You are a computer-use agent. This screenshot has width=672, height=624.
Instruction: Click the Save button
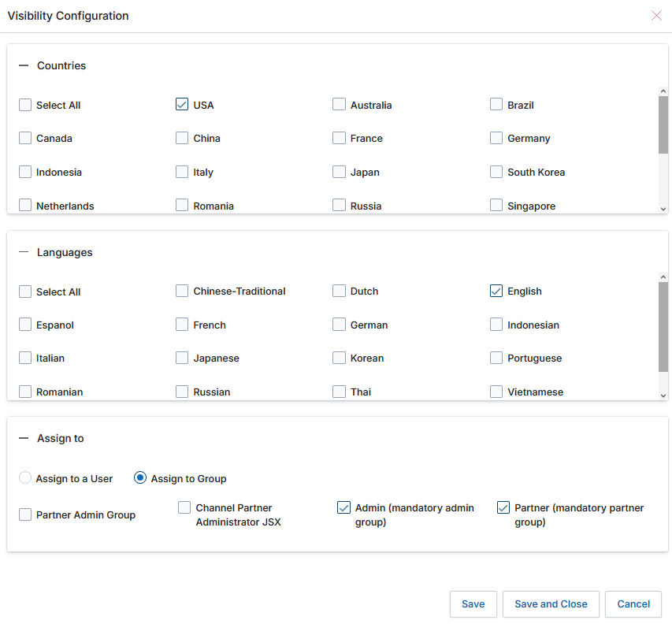pyautogui.click(x=473, y=604)
